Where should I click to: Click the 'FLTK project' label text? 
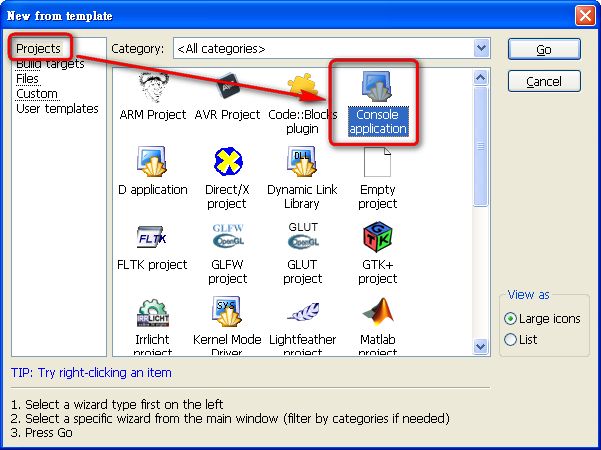click(x=152, y=264)
